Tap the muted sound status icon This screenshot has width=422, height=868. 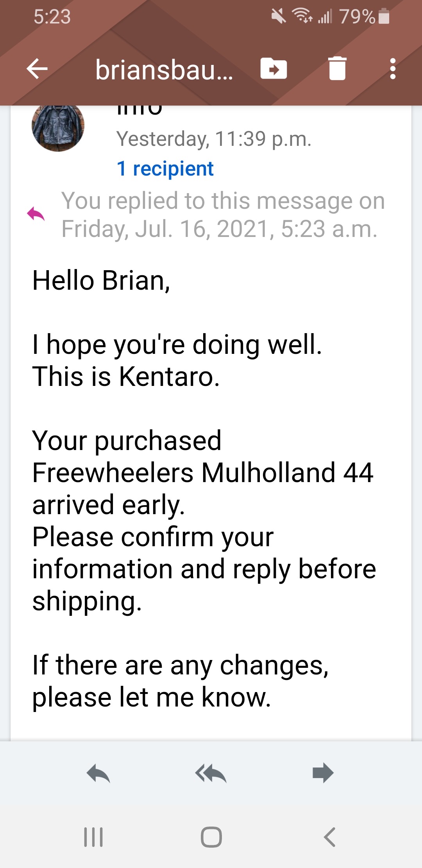279,16
